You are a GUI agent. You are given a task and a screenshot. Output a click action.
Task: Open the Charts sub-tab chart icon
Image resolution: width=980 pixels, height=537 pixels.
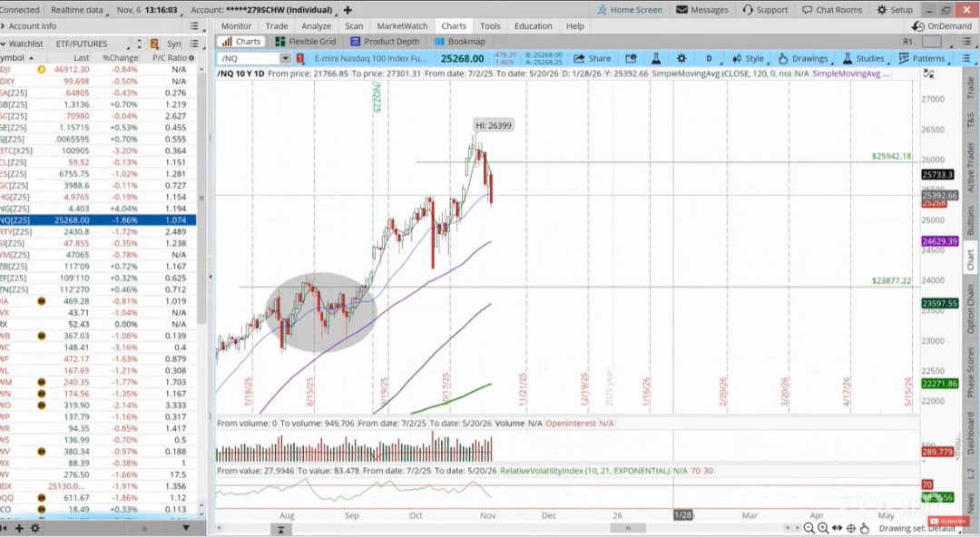tap(228, 41)
